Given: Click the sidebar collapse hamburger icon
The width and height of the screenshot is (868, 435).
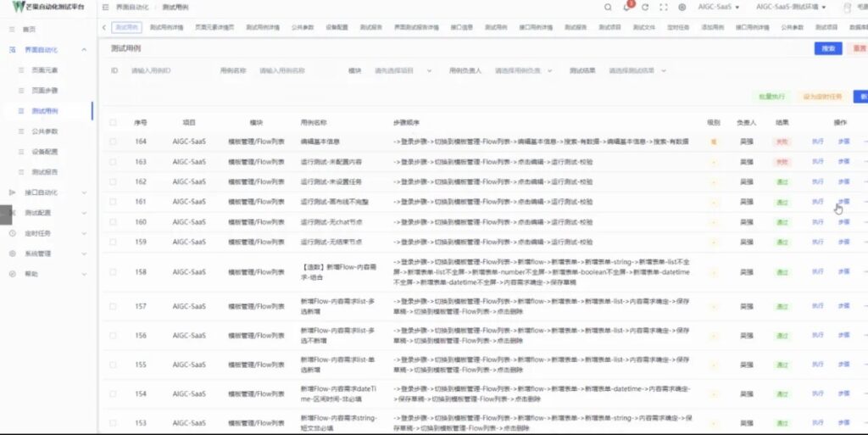Looking at the screenshot, I should (x=105, y=7).
